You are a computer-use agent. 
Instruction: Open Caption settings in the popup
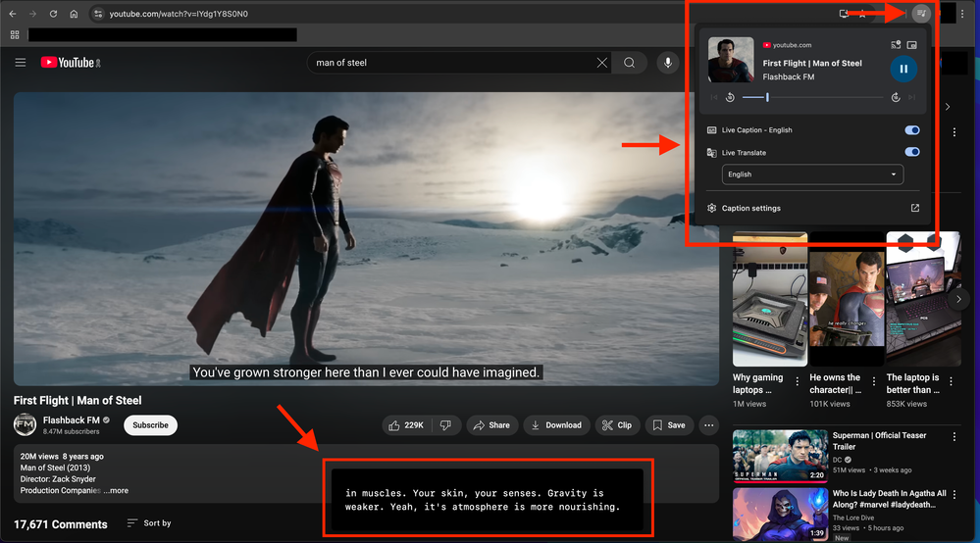(751, 208)
